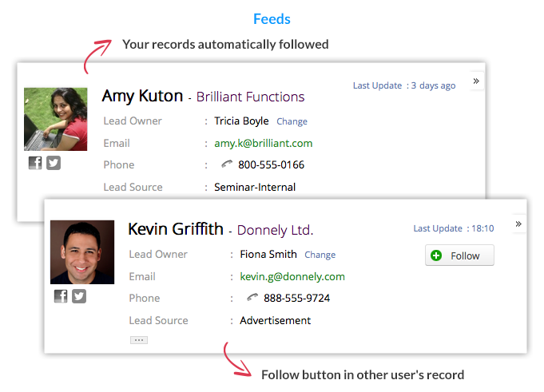Screen dimensions: 544x392
Task: Click the Feeds heading
Action: (272, 19)
